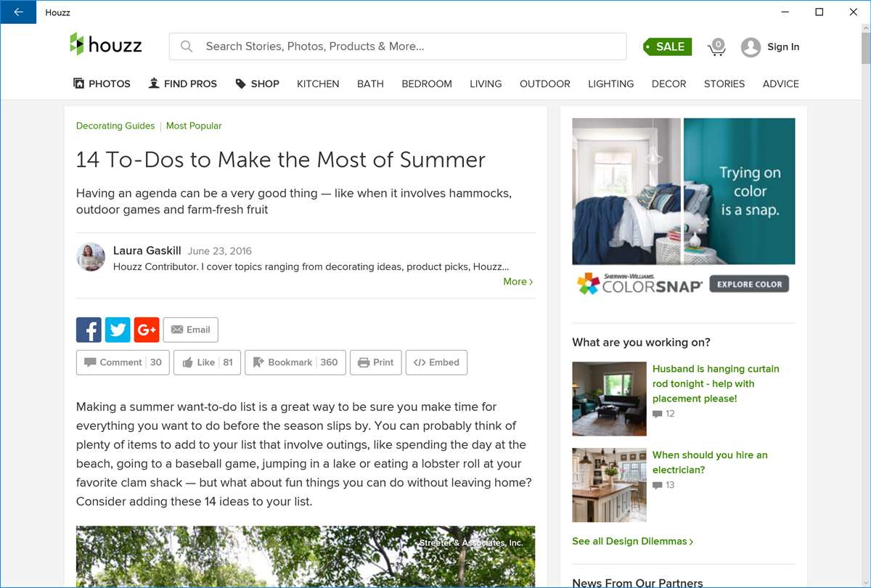Click the Print button

click(x=375, y=362)
